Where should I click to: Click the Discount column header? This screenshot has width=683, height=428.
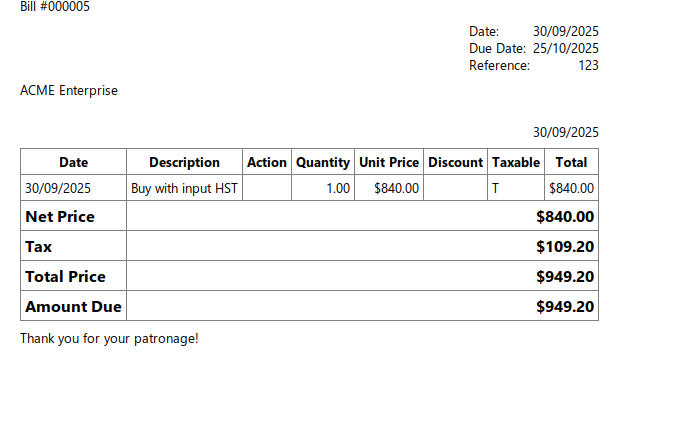pyautogui.click(x=455, y=162)
